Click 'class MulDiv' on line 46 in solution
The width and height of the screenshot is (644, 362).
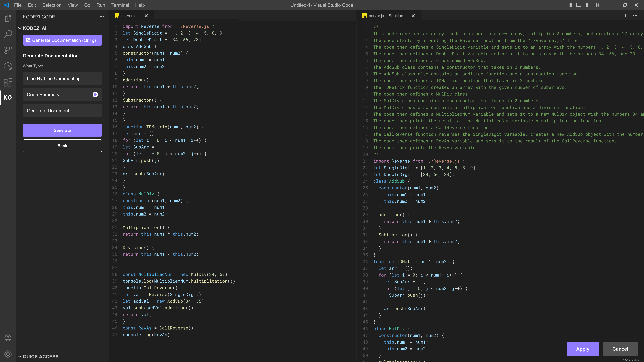[x=389, y=329]
